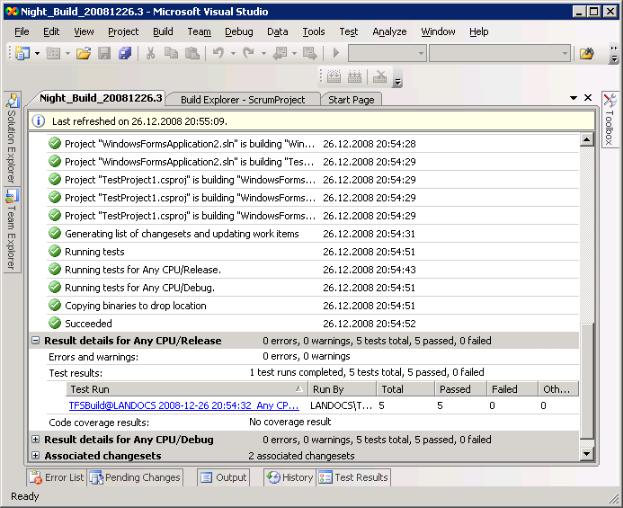The image size is (623, 508).
Task: Select 'Generating list of changesets' row
Action: point(313,234)
